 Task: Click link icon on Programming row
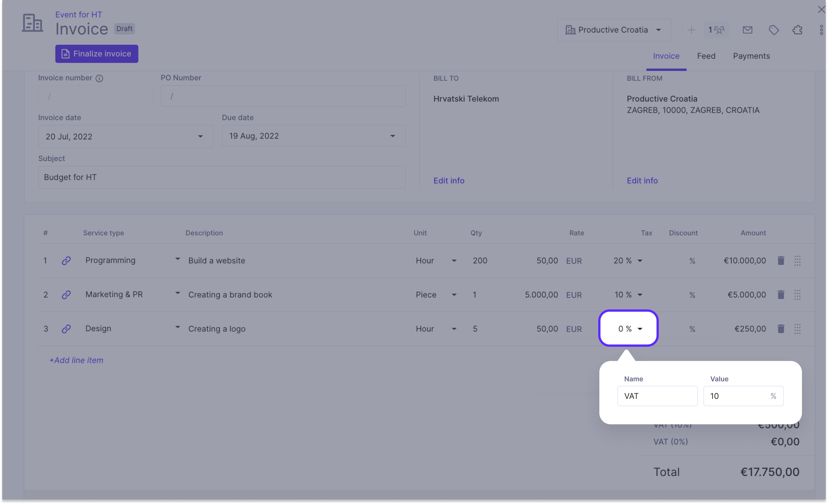click(66, 260)
